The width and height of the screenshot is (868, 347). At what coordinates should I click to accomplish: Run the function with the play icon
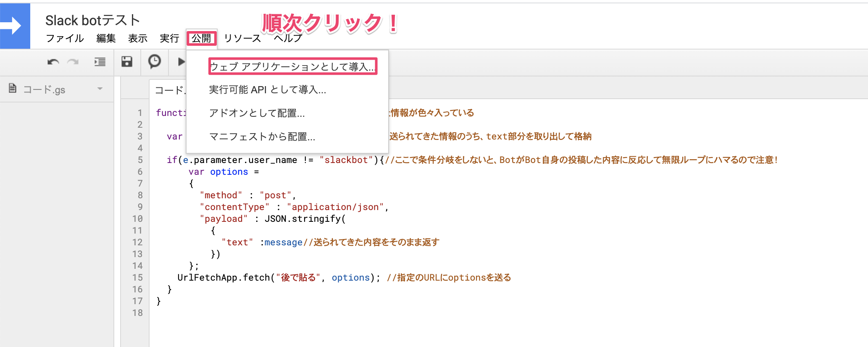[x=181, y=62]
